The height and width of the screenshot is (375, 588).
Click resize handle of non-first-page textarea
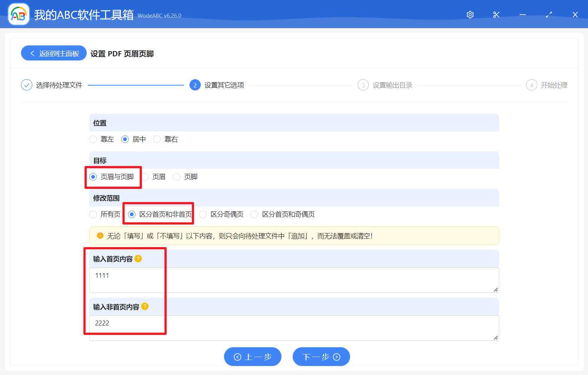click(x=496, y=337)
